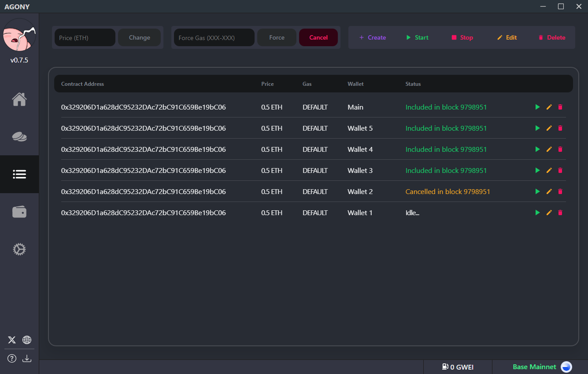Click the Price (ETH) input field
588x374 pixels.
tap(85, 37)
